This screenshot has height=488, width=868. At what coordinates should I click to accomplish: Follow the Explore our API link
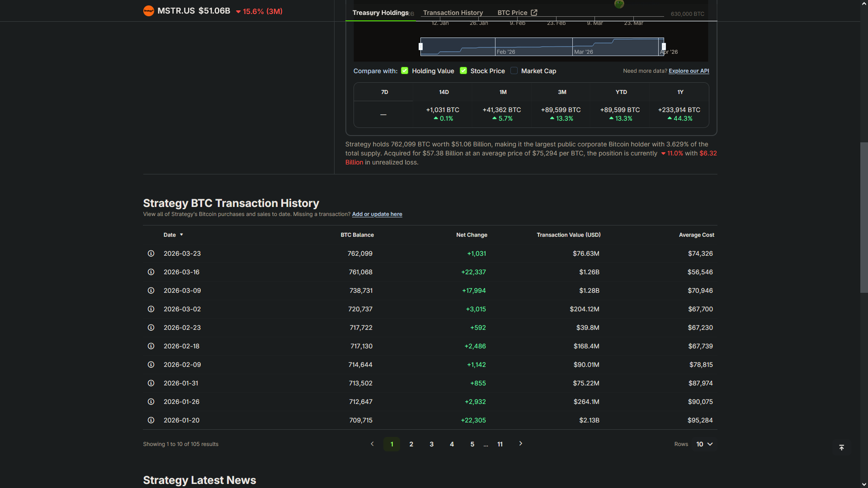click(x=689, y=71)
